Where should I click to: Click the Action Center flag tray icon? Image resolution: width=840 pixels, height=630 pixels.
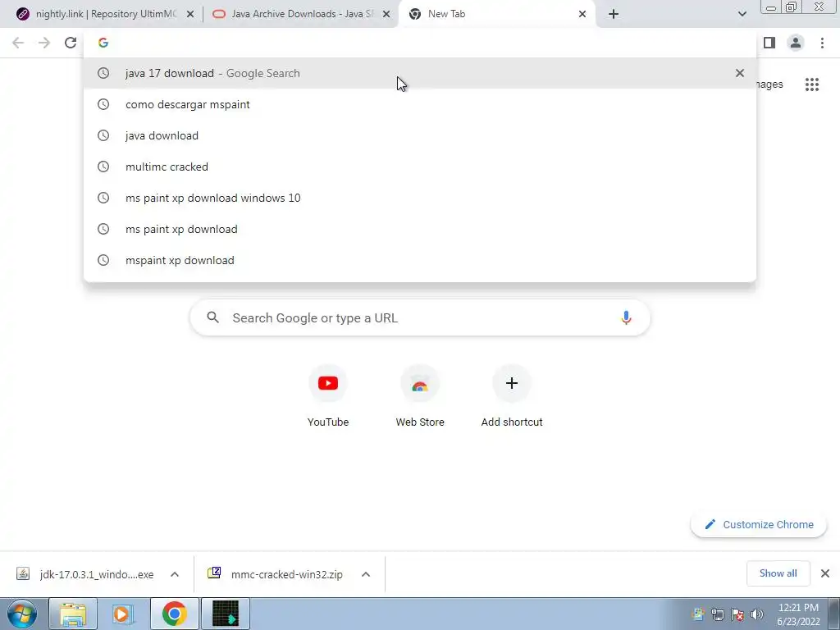click(x=737, y=614)
